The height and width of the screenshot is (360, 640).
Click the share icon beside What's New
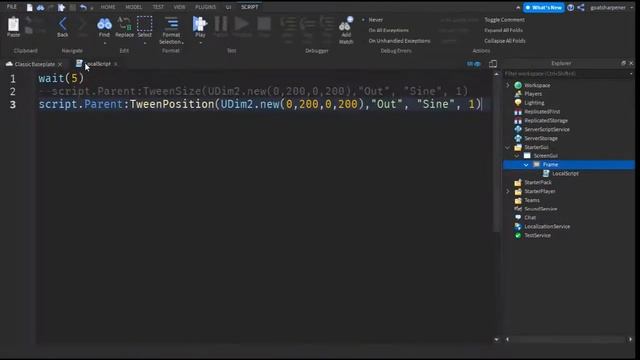point(581,7)
